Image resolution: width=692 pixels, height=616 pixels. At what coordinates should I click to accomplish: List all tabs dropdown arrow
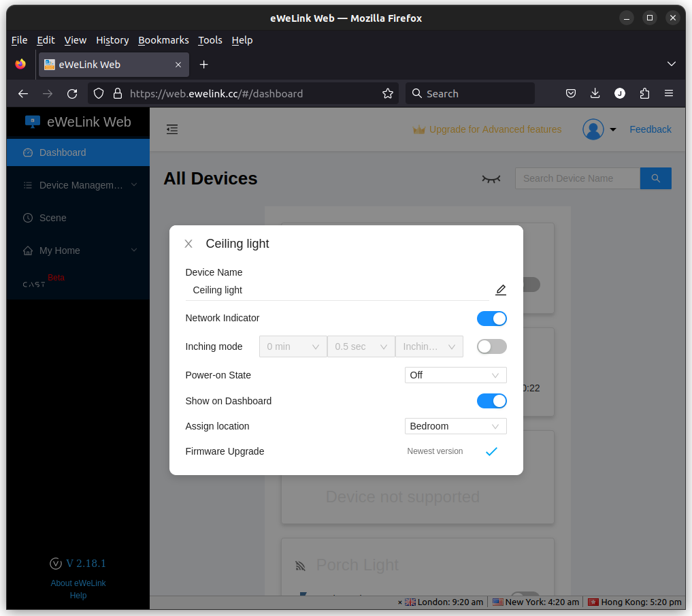(672, 64)
